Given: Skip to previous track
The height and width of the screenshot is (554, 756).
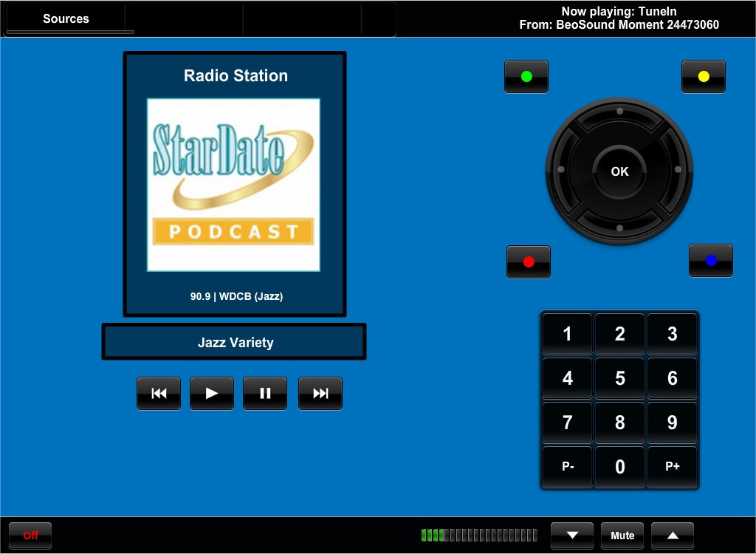Looking at the screenshot, I should [159, 393].
